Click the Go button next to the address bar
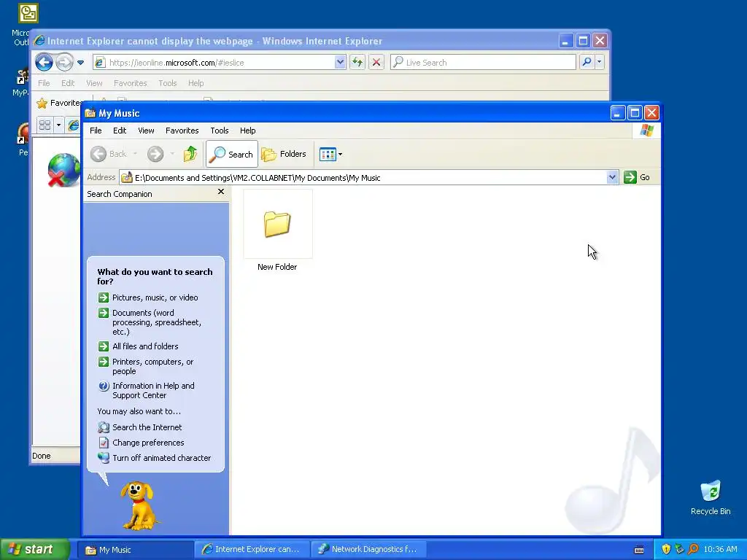 click(637, 177)
